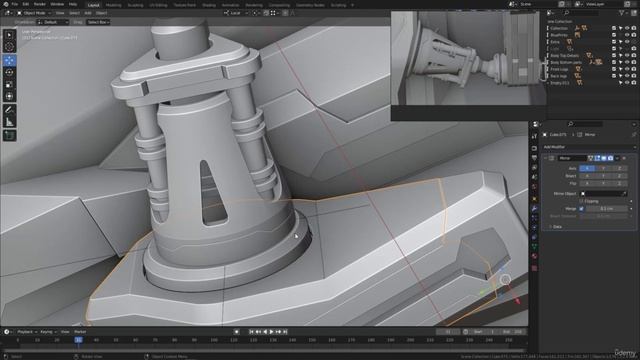Open the World properties tab
Image resolution: width=640 pixels, height=360 pixels.
(534, 187)
